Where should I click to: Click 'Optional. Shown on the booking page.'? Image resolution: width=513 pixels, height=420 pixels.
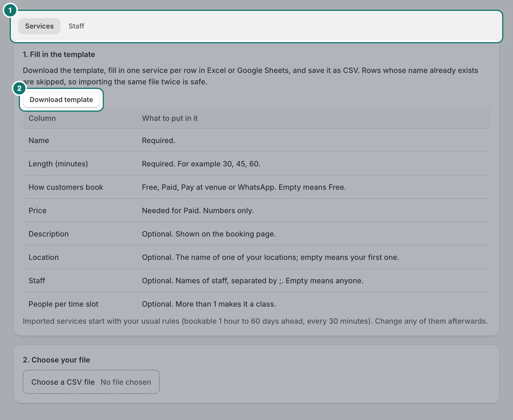coord(209,234)
